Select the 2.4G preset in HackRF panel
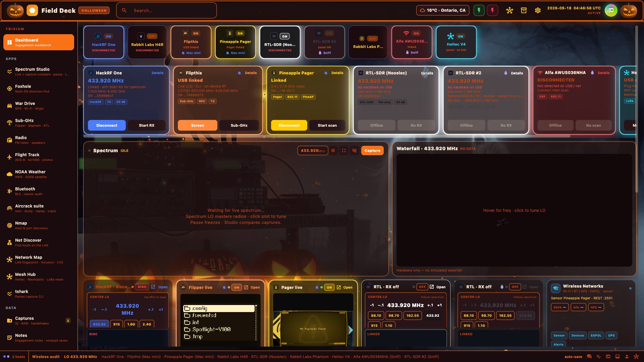 tap(147, 324)
